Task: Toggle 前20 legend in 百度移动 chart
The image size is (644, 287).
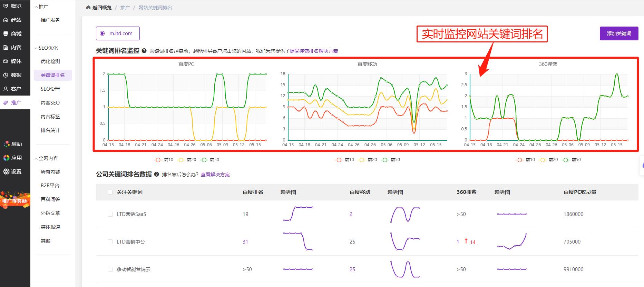Action: click(367, 160)
